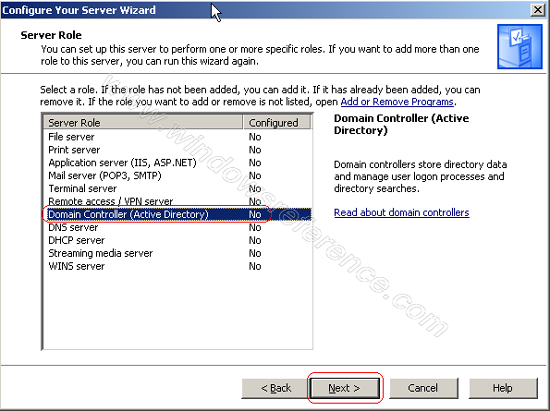Image resolution: width=550 pixels, height=411 pixels.
Task: Choose the DHCP server role
Action: click(177, 240)
